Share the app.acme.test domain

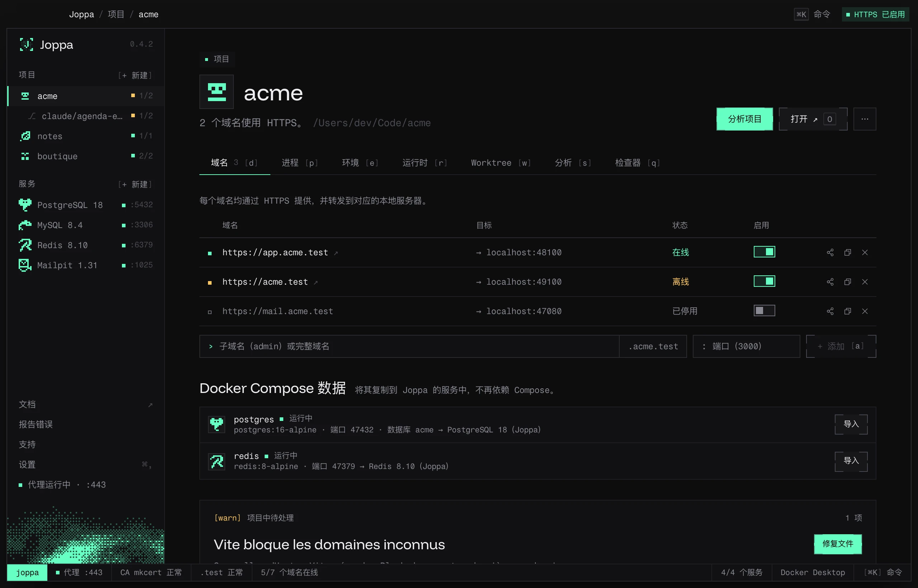[830, 252]
